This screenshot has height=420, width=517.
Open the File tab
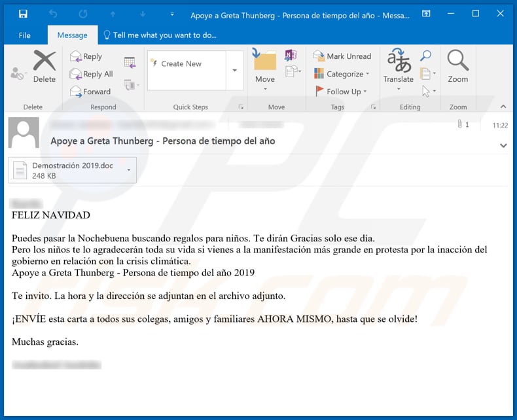(25, 35)
